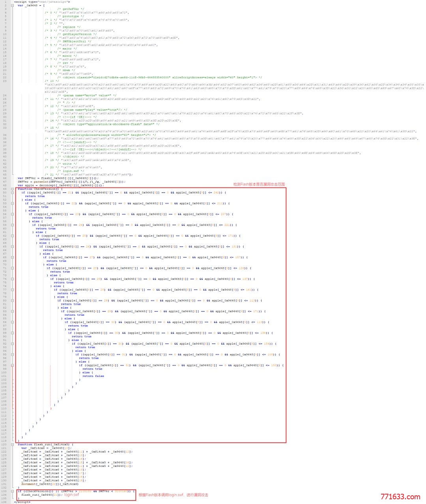Collapse fold marker on line 56 (== 23 check)
This screenshot has width=426, height=504.
[x=12, y=214]
